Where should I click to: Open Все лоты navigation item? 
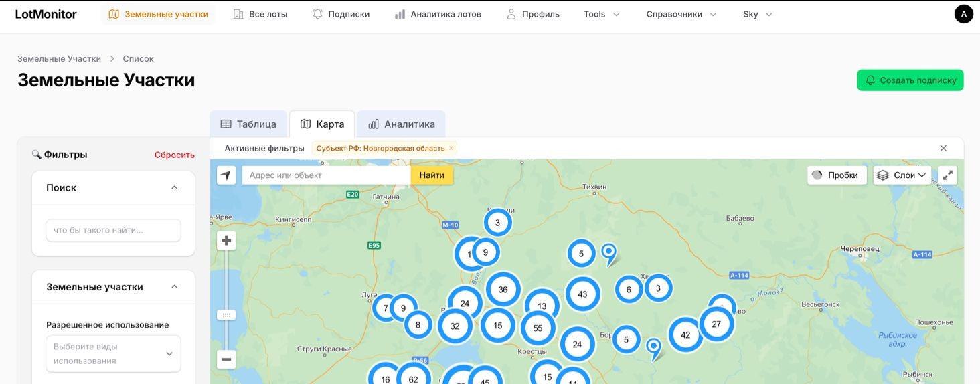click(x=260, y=14)
